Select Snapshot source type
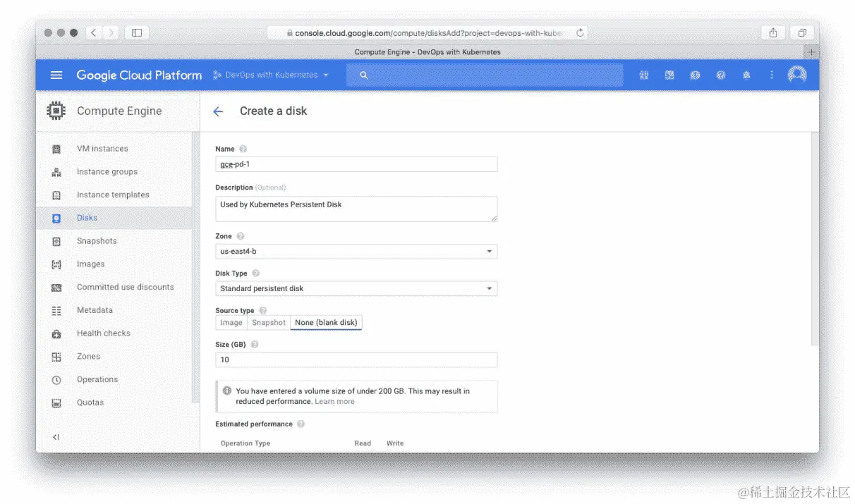Image resolution: width=855 pixels, height=504 pixels. tap(269, 323)
